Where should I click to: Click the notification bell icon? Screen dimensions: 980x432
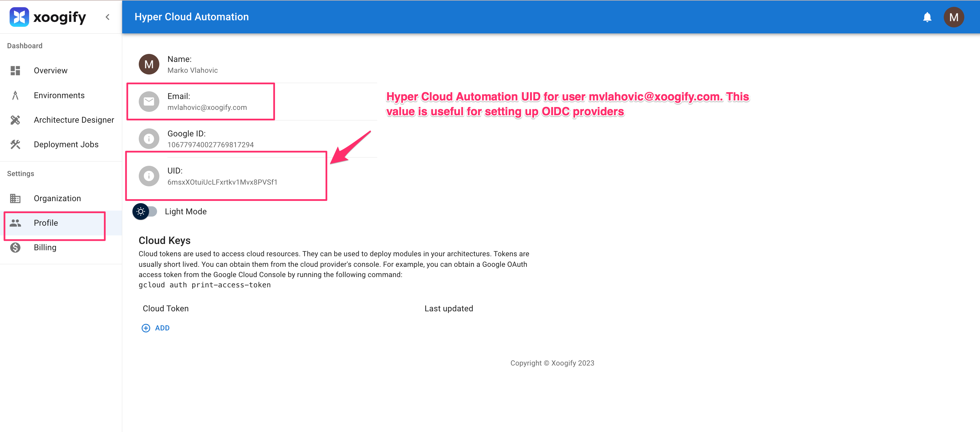tap(927, 17)
